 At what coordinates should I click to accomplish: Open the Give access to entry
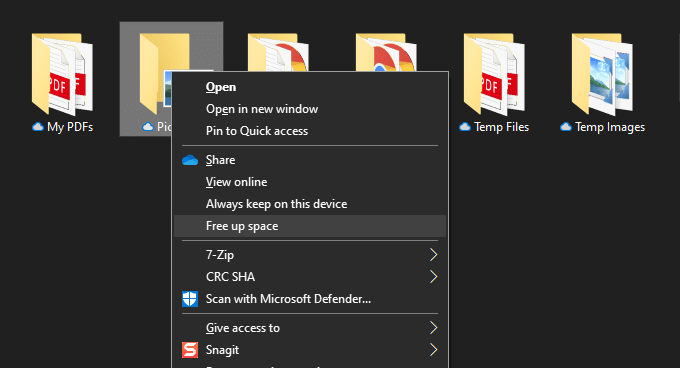click(310, 328)
